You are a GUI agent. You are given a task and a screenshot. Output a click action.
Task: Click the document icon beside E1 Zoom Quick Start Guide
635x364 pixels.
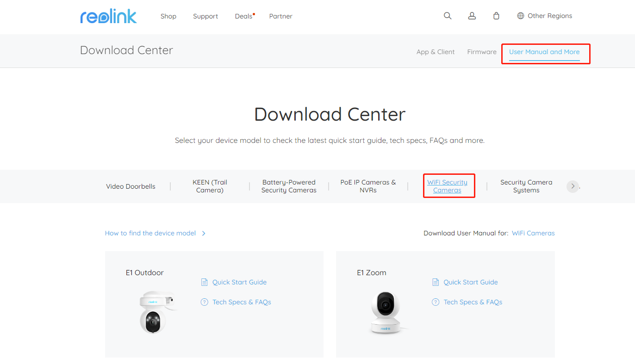pos(435,282)
